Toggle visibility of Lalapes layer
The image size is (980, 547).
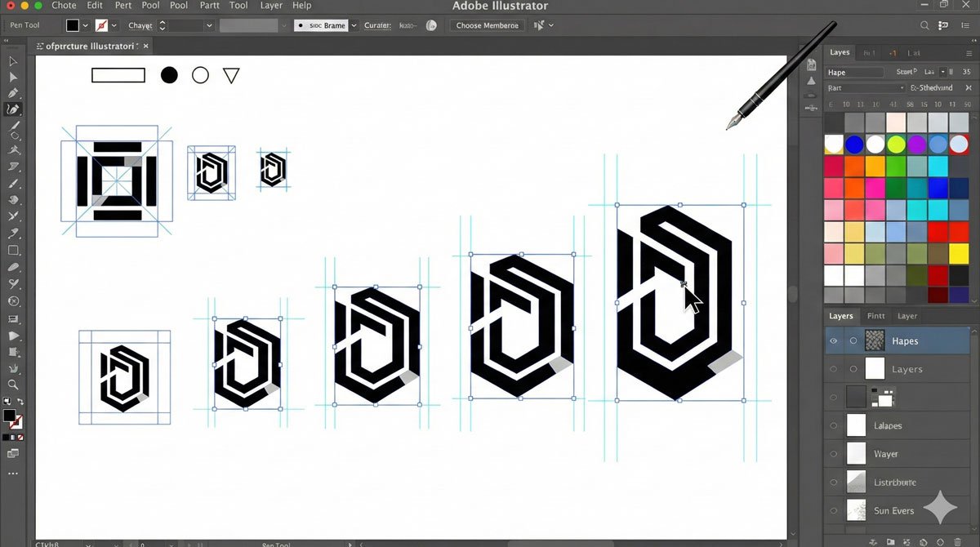834,425
